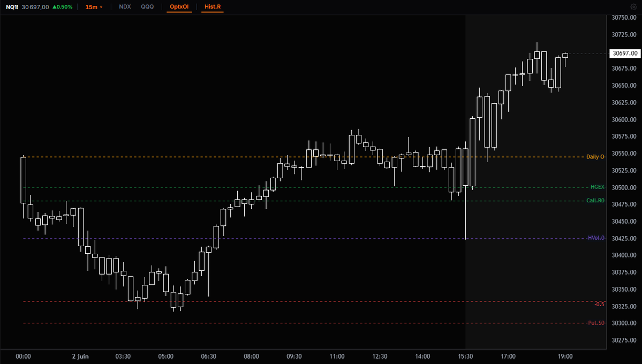Screen dimensions: 642x364
Task: Click the 30400.00 price axis label
Action: [x=624, y=255]
